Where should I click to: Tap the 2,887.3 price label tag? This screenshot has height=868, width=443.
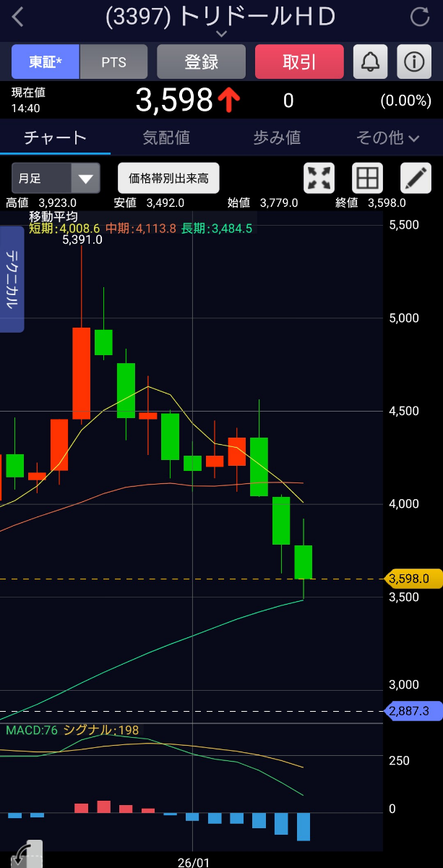coord(414,711)
